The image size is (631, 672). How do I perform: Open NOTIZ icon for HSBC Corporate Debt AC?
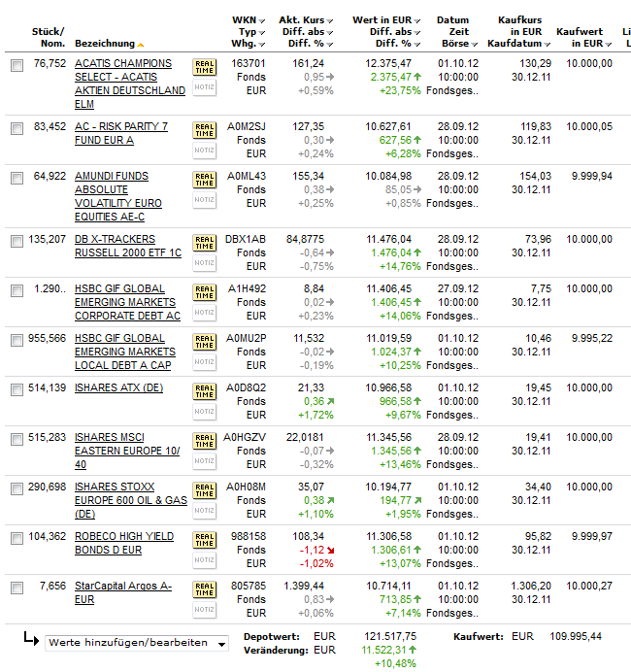point(204,313)
